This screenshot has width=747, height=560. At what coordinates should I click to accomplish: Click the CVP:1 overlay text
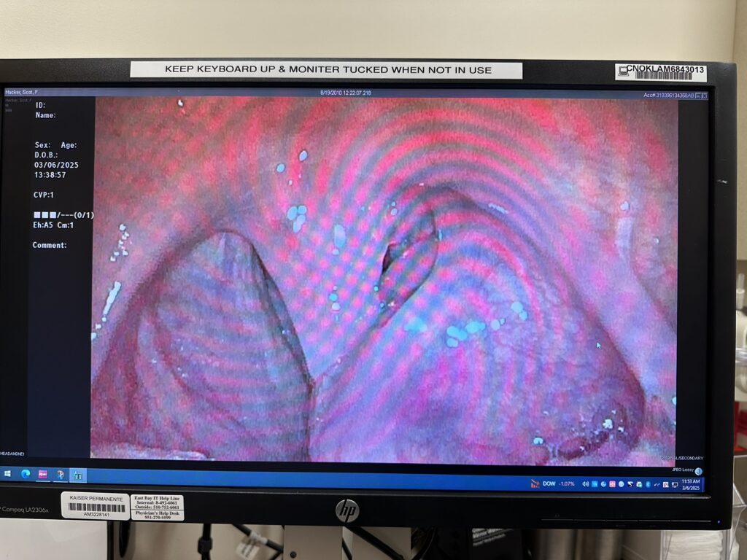(x=43, y=195)
